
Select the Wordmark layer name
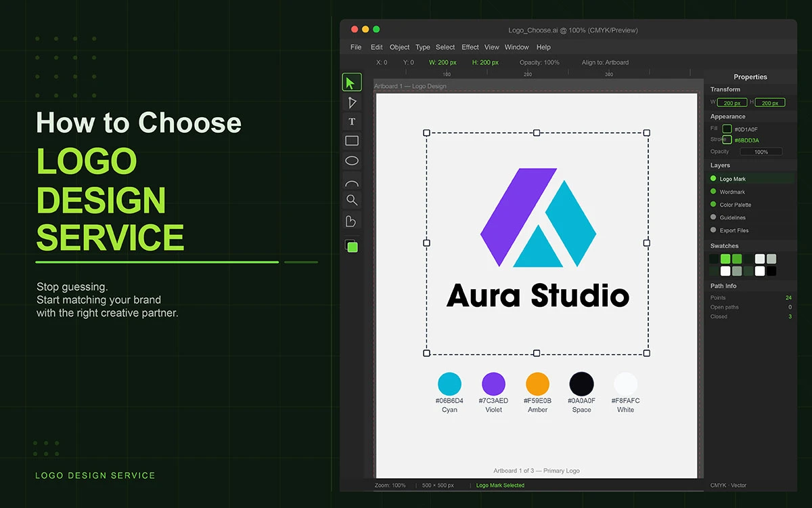coord(732,192)
